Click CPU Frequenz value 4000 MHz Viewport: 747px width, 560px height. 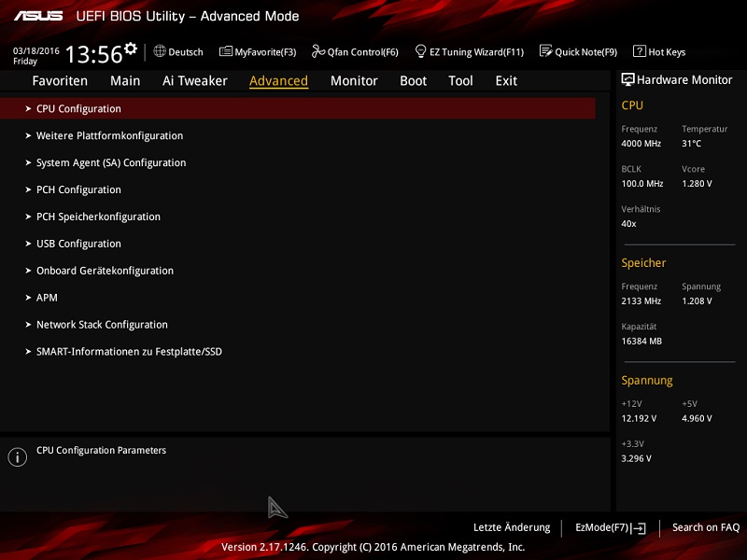click(x=641, y=144)
